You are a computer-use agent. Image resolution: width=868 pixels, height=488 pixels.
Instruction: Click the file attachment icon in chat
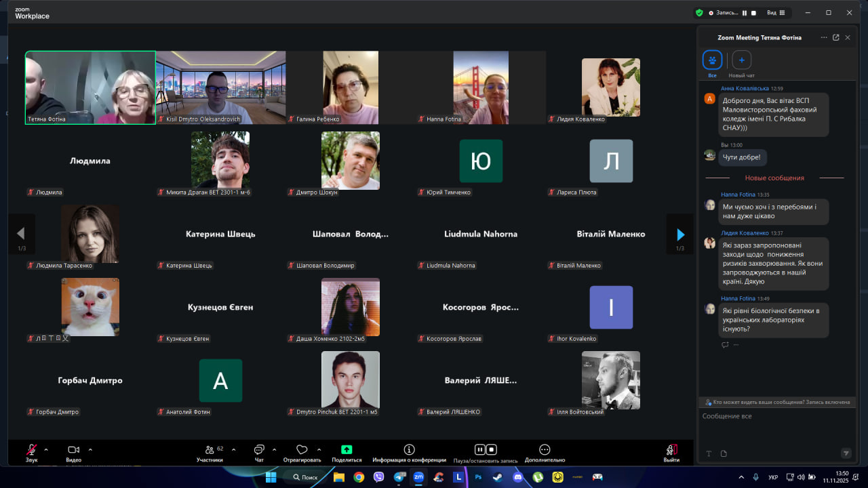pos(724,453)
